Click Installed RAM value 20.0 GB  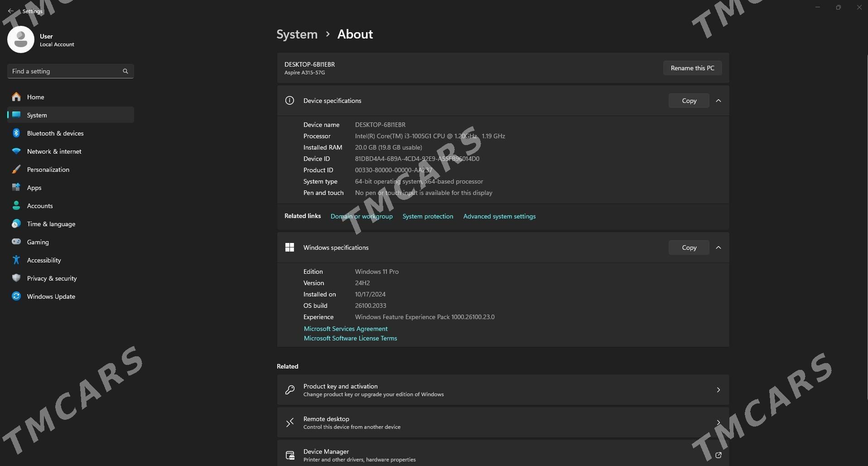coord(388,147)
